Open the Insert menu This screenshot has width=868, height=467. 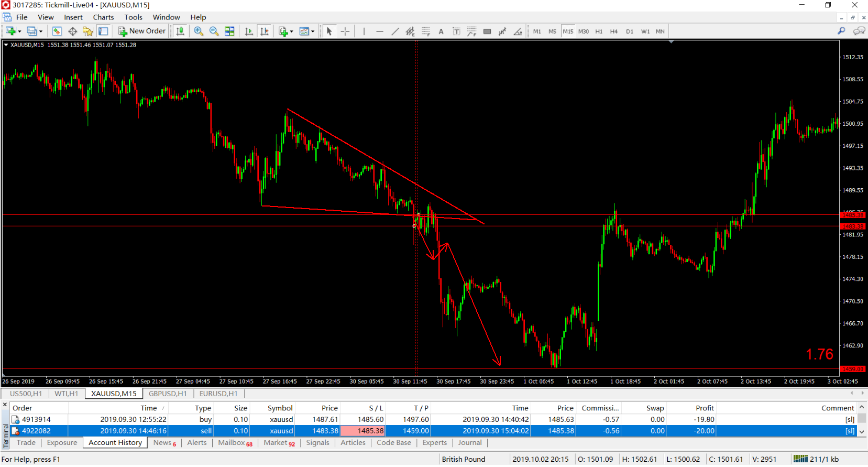73,17
